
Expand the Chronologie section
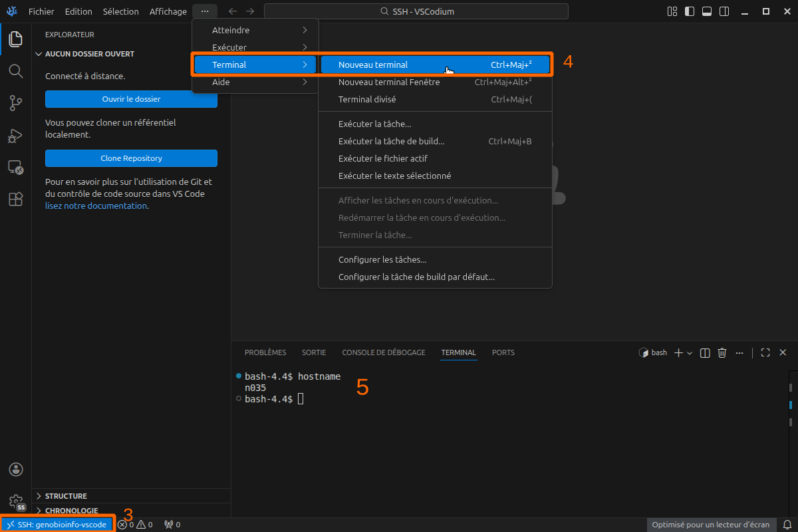131,511
